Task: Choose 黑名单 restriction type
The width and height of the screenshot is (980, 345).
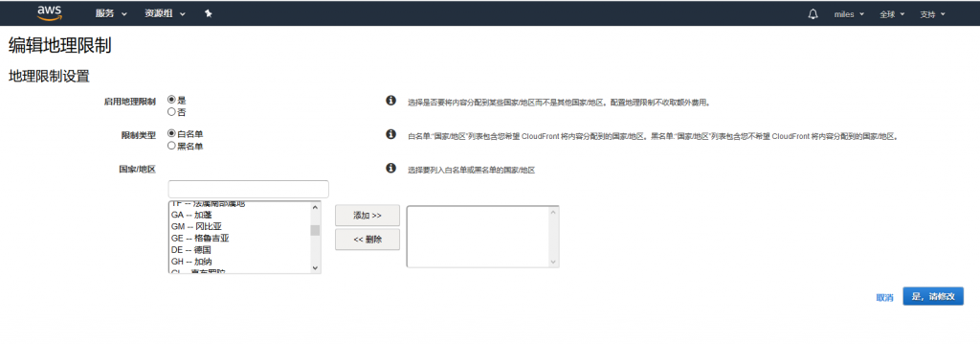Action: pyautogui.click(x=171, y=146)
